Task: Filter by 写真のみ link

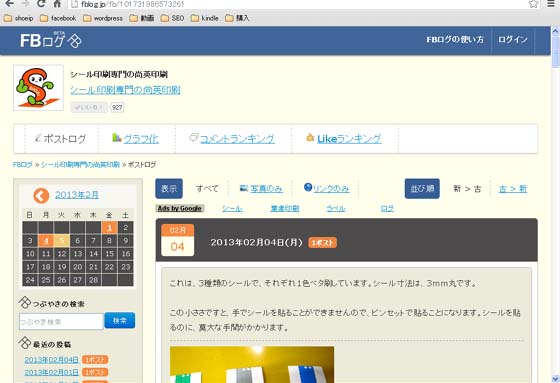Action: pos(266,189)
